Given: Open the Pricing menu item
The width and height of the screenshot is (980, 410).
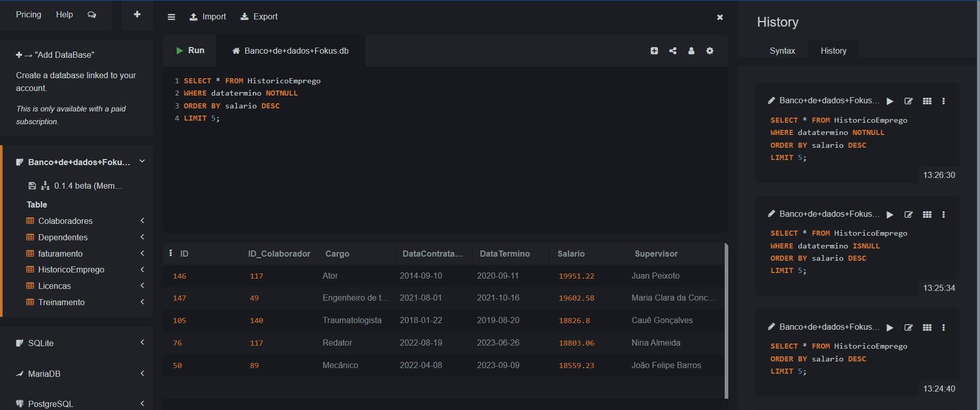Looking at the screenshot, I should coord(29,14).
